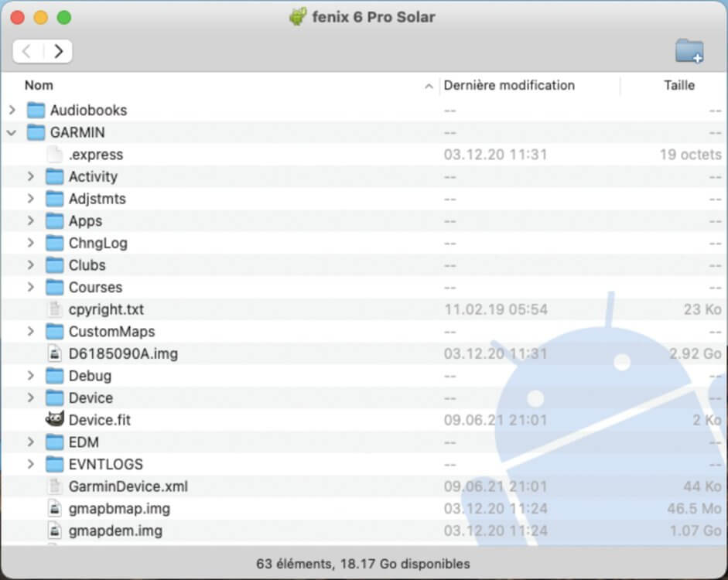Click the cpyright.txt document icon
Image resolution: width=728 pixels, height=580 pixels.
pyautogui.click(x=54, y=309)
